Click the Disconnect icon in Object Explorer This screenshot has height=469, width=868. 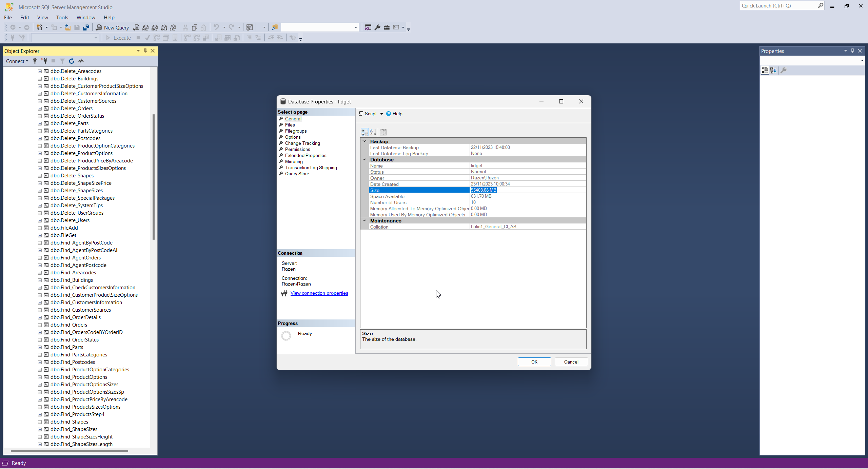click(x=44, y=61)
